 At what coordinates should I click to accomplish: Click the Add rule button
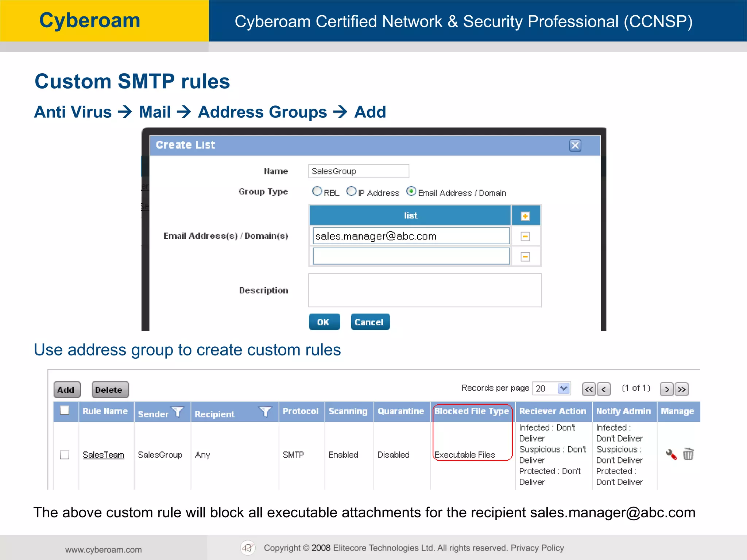[67, 390]
